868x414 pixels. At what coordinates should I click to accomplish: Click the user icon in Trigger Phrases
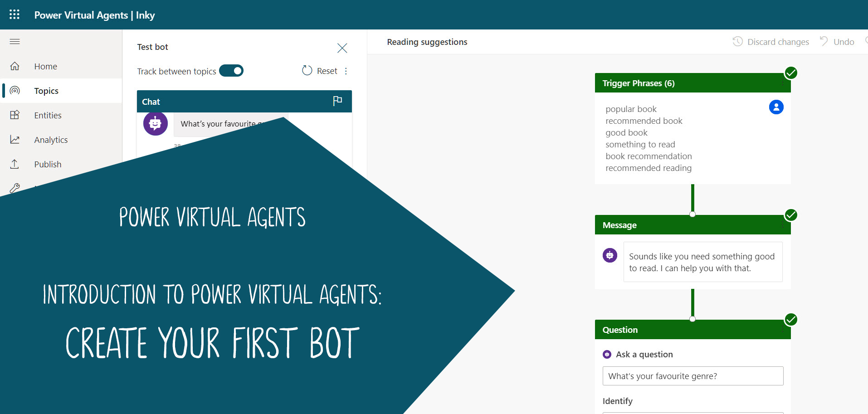(776, 107)
